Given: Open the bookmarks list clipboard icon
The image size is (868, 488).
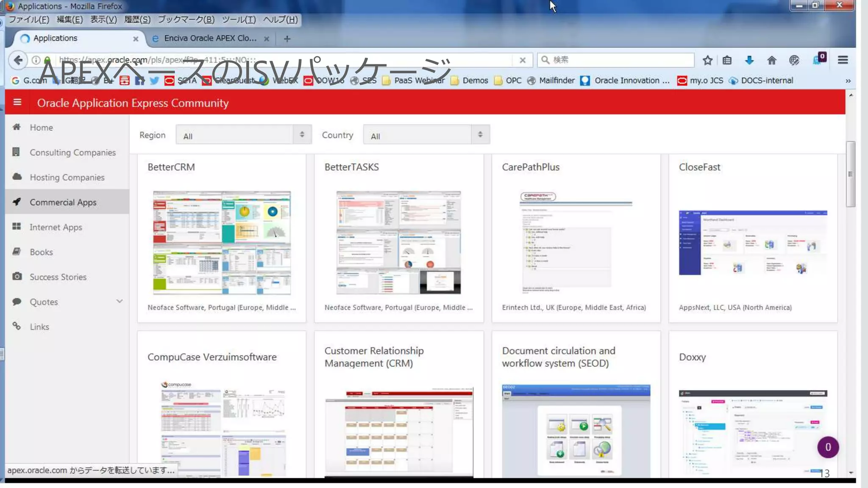Looking at the screenshot, I should coord(727,60).
